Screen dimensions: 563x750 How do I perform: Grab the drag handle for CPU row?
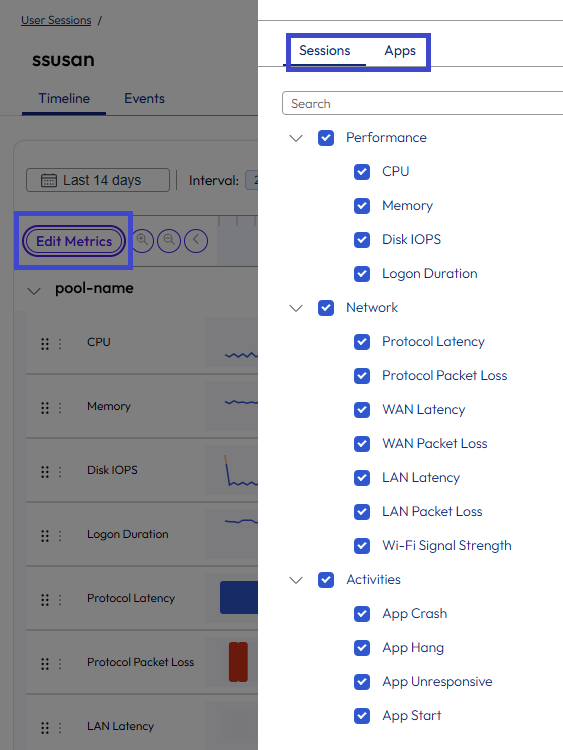click(45, 344)
